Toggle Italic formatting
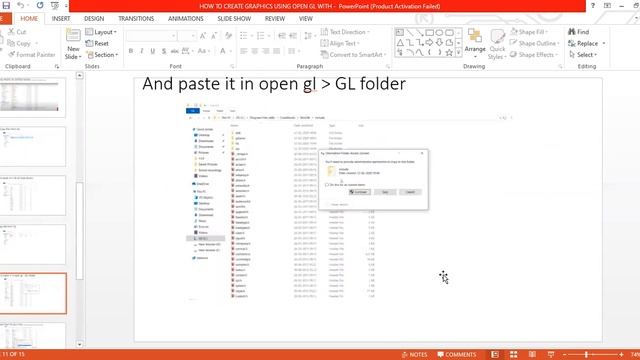This screenshot has height=360, width=640. tap(142, 51)
